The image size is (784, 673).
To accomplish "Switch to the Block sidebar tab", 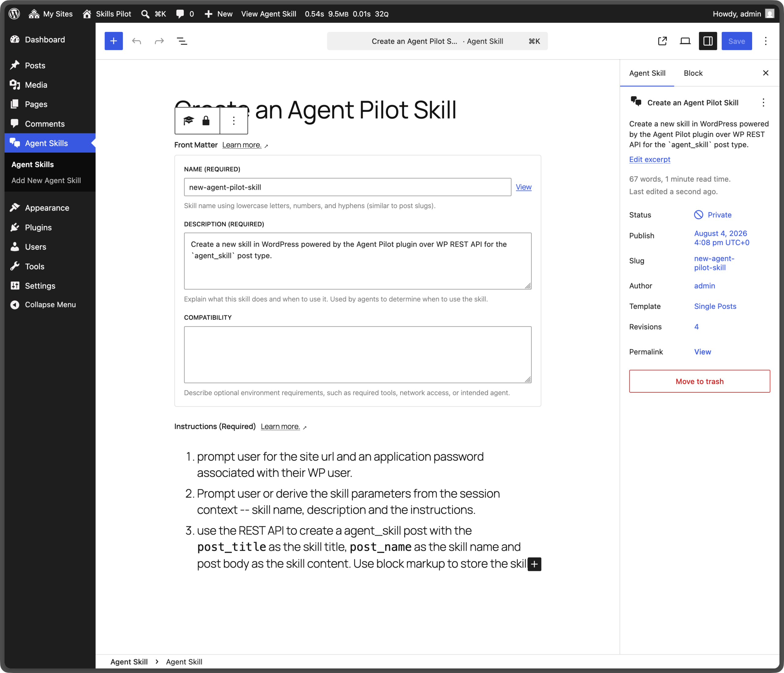I will coord(693,73).
